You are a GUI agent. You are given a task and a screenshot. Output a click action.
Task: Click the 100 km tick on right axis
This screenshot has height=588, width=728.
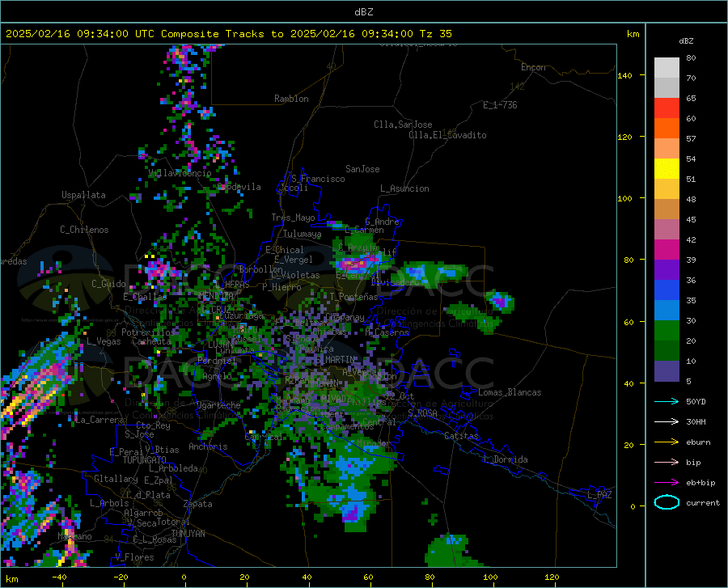coord(624,198)
